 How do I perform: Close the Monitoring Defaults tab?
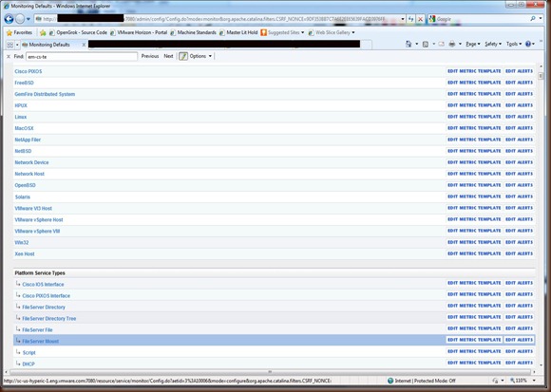84,45
